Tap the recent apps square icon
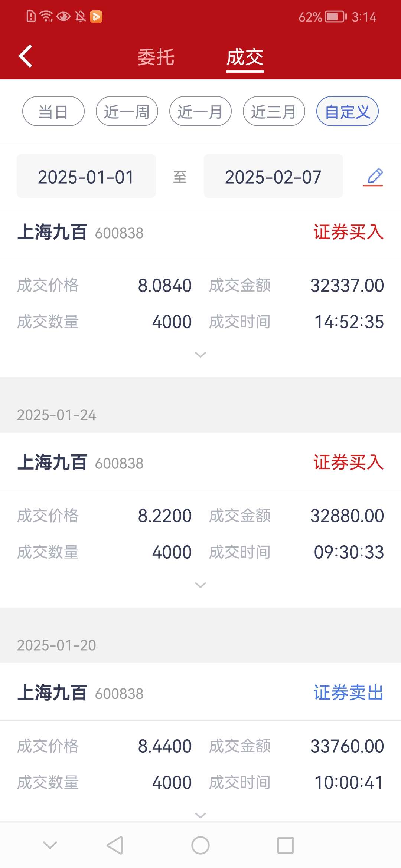The height and width of the screenshot is (868, 401). [x=286, y=845]
